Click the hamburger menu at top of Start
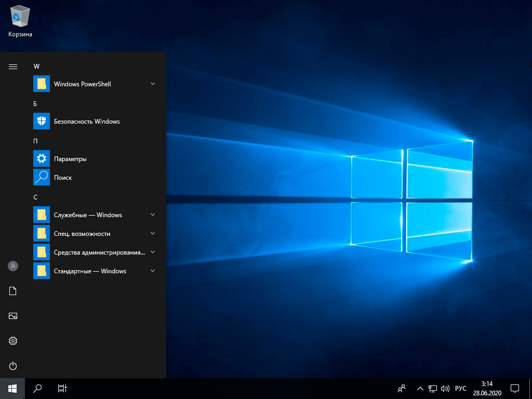Screen dimensions: 532x399 click(x=13, y=66)
